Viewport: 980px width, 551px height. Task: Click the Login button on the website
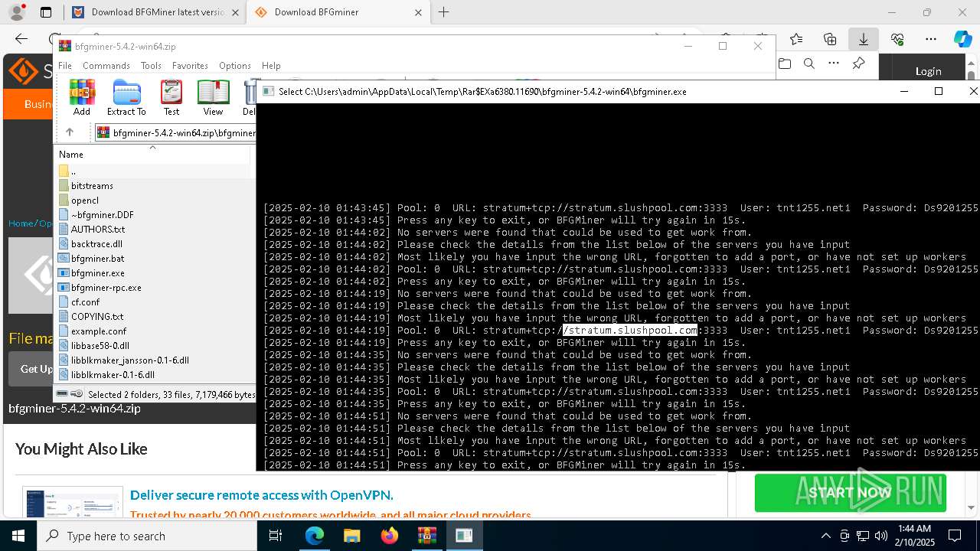tap(928, 71)
